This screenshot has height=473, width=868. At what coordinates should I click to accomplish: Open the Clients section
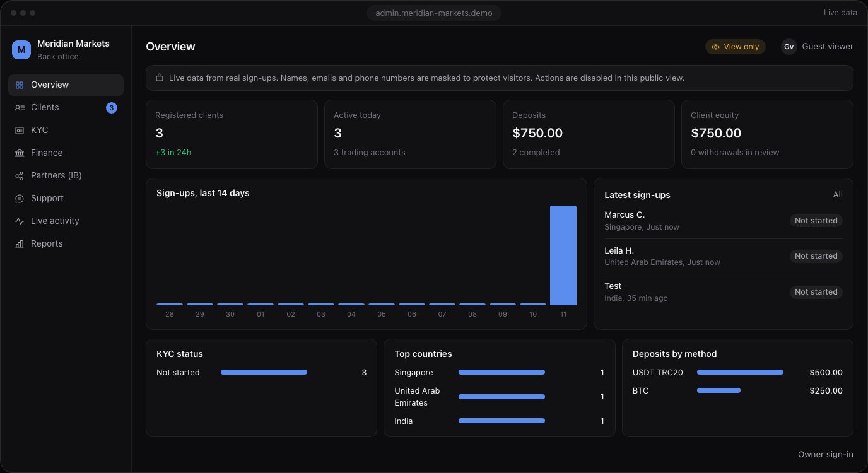[x=66, y=108]
